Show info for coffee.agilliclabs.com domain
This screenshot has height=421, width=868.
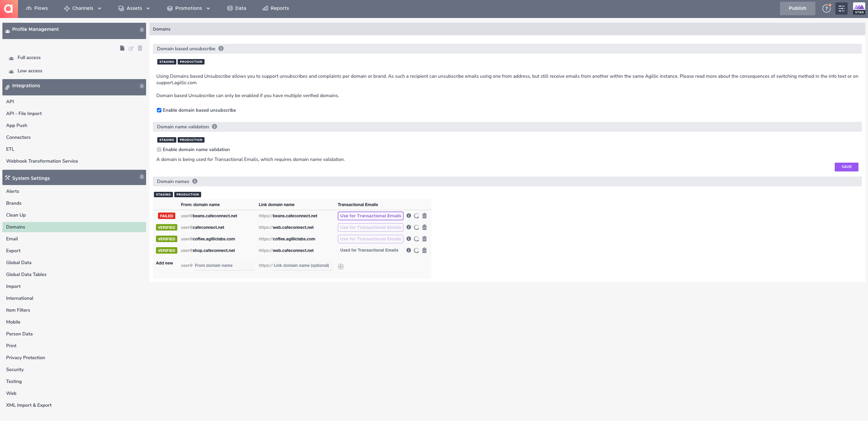[409, 239]
